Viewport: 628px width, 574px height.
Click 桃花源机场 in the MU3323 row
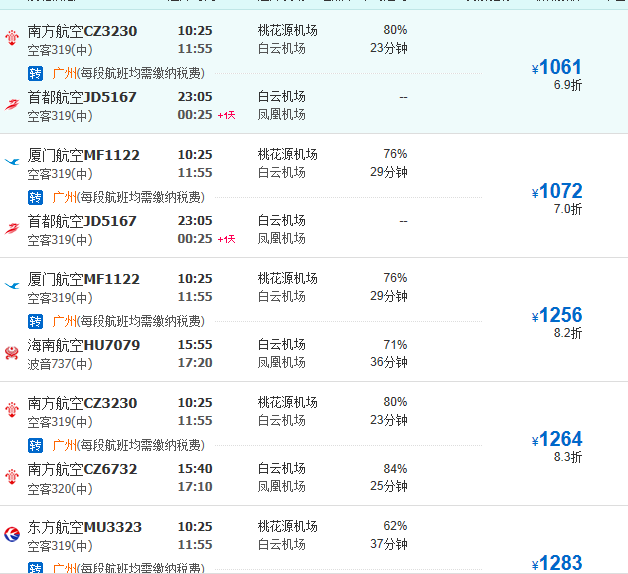[x=288, y=527]
